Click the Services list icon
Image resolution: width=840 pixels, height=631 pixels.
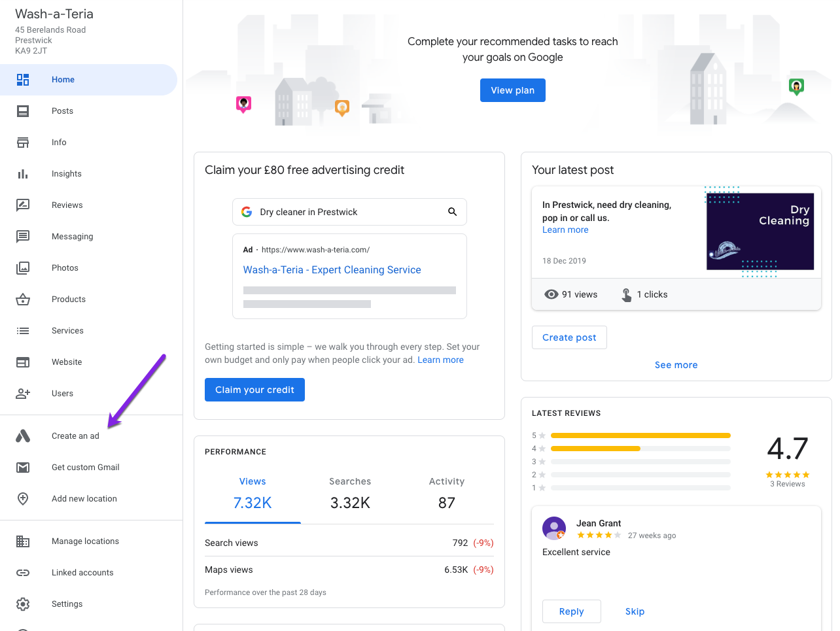(x=23, y=331)
